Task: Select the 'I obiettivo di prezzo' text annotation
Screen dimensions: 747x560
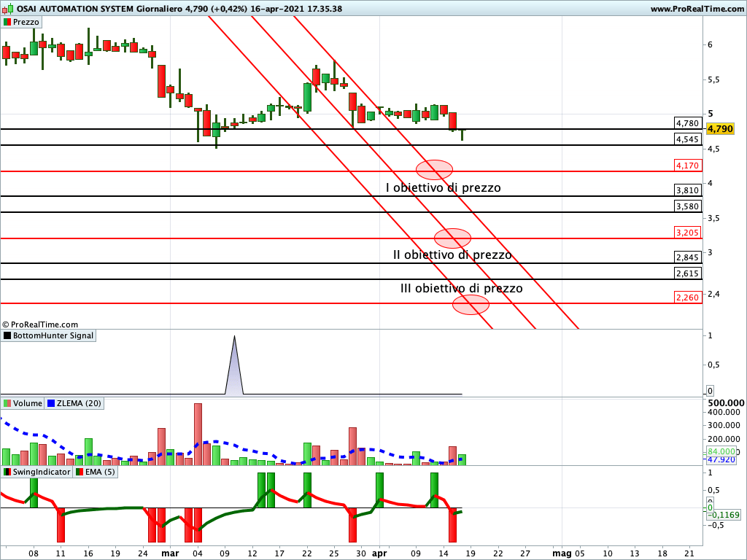Action: [443, 187]
